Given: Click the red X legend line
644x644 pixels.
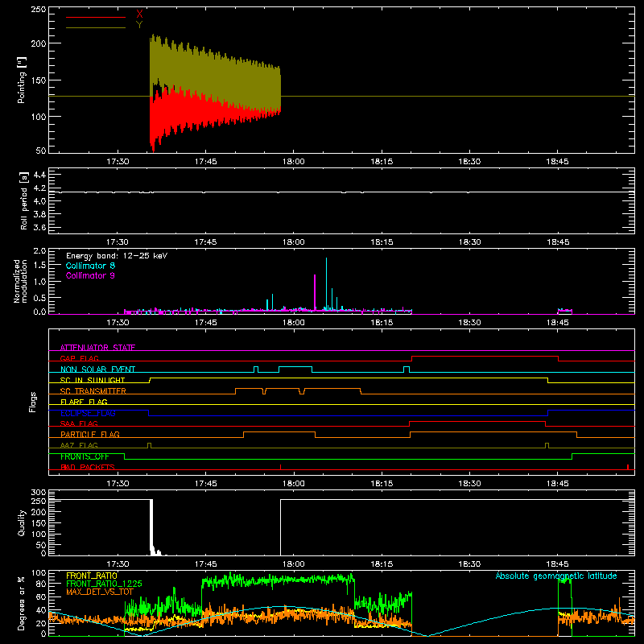Looking at the screenshot, I should click(96, 17).
